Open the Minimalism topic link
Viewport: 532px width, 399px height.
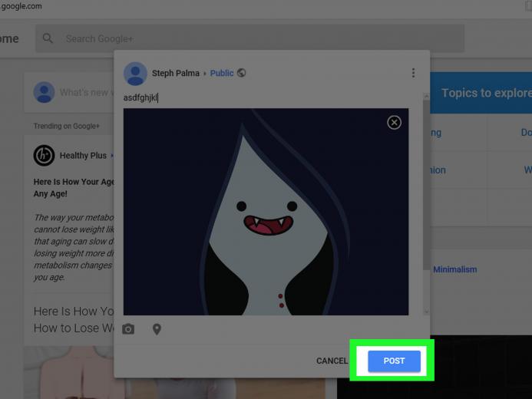454,269
